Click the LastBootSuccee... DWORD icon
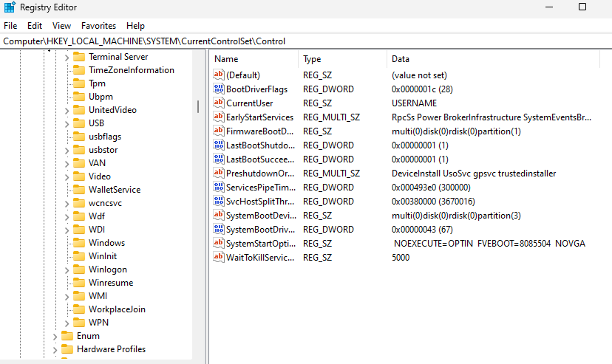Image resolution: width=612 pixels, height=364 pixels. coord(219,159)
